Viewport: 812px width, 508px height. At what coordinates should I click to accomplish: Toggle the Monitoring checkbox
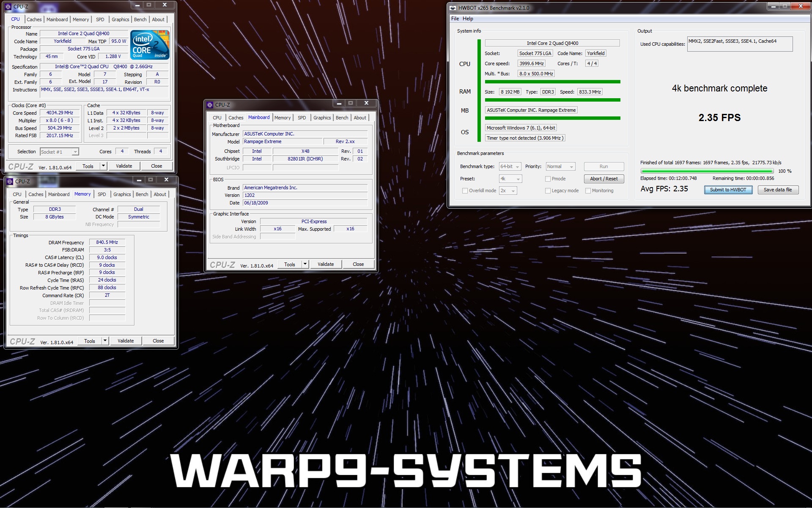pos(588,190)
